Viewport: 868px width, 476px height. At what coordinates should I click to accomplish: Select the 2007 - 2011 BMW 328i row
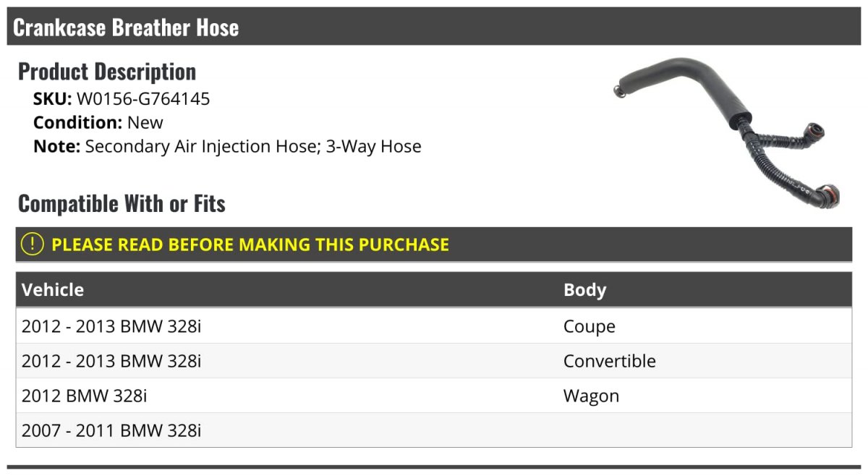click(x=434, y=430)
